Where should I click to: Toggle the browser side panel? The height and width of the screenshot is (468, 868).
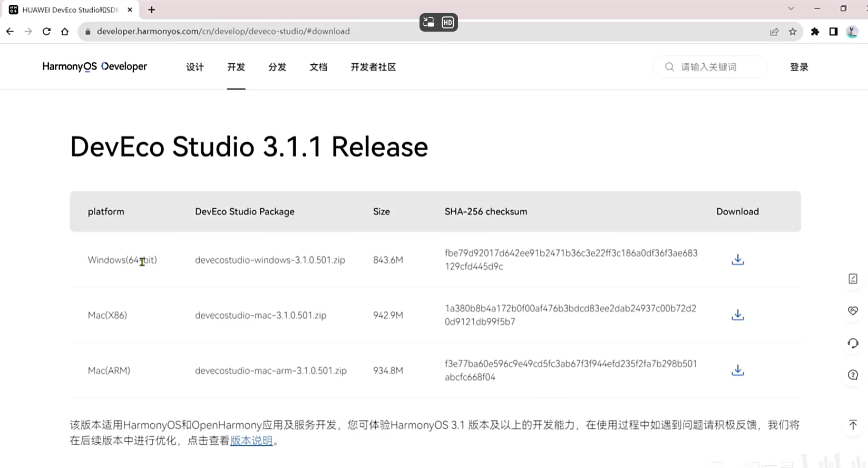point(833,32)
